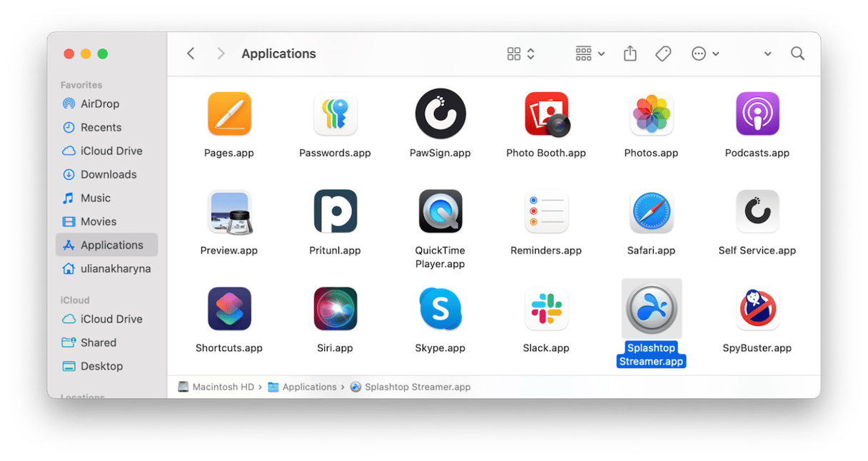Open the Pages.app icon
This screenshot has width=868, height=461.
[229, 114]
